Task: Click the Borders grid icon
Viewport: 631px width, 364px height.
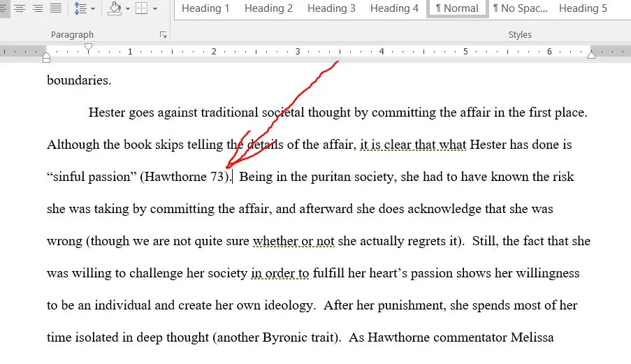Action: tap(142, 8)
